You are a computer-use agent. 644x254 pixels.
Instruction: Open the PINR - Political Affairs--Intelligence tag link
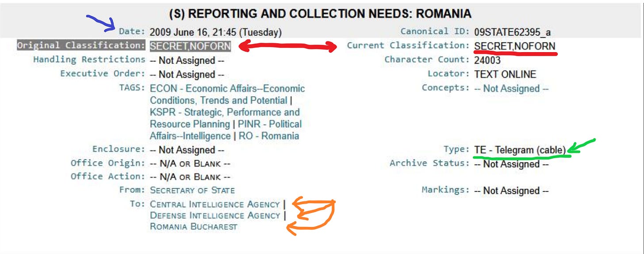tap(226, 130)
